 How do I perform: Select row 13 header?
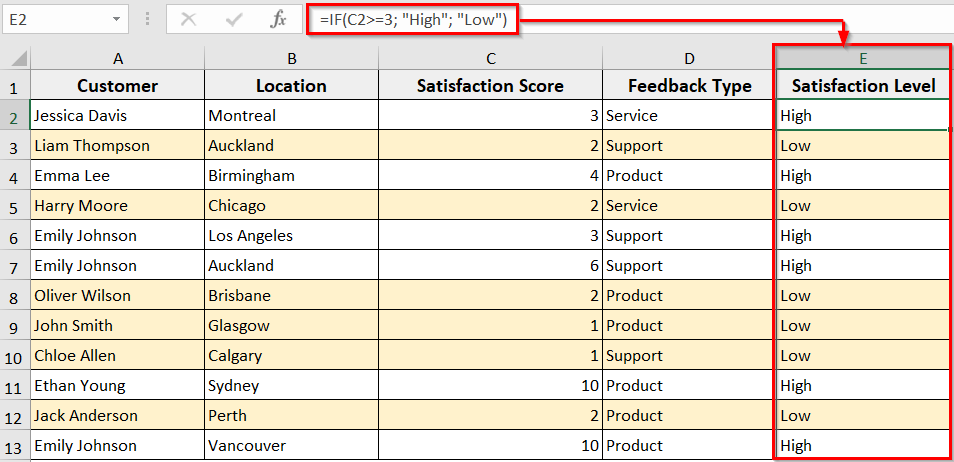[x=15, y=446]
